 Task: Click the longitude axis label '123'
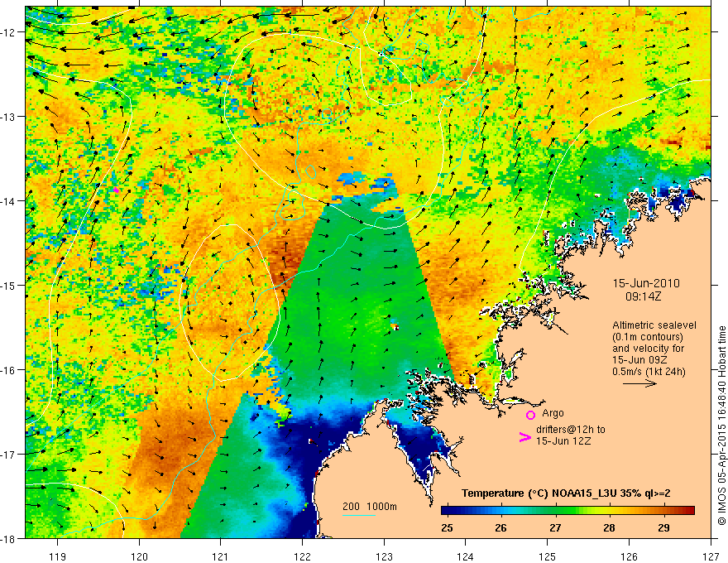384,556
